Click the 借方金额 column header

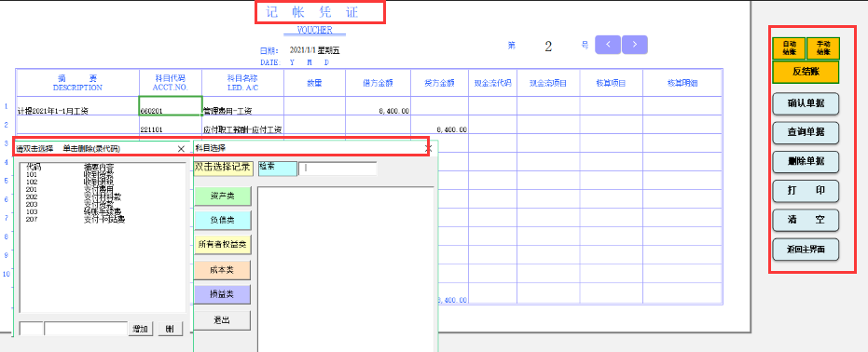pyautogui.click(x=379, y=83)
